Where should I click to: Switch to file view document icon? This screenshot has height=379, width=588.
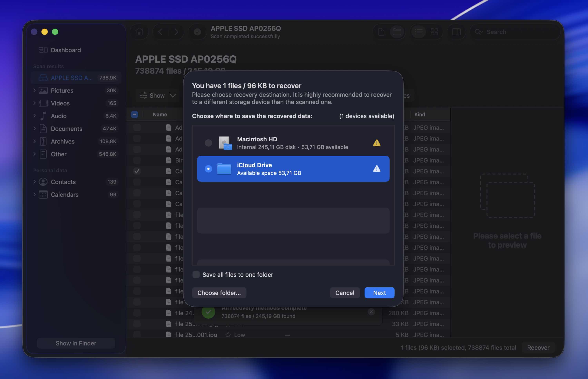click(381, 32)
